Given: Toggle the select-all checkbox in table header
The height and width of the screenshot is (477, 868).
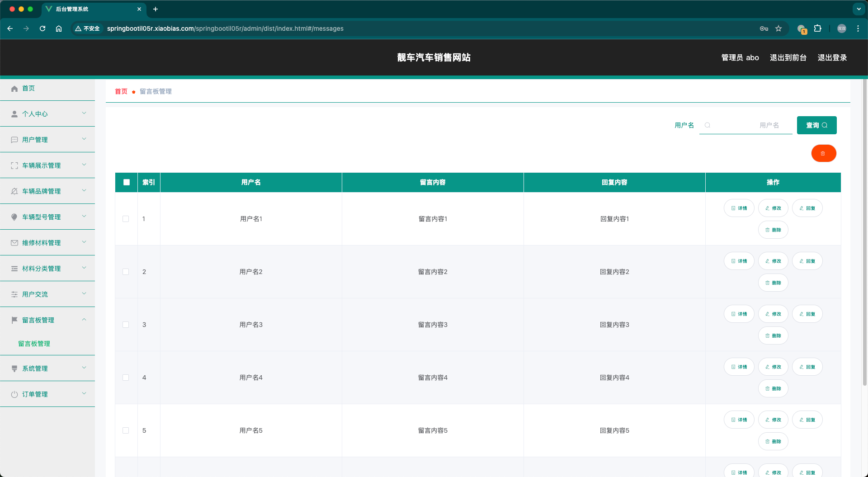Looking at the screenshot, I should point(127,182).
